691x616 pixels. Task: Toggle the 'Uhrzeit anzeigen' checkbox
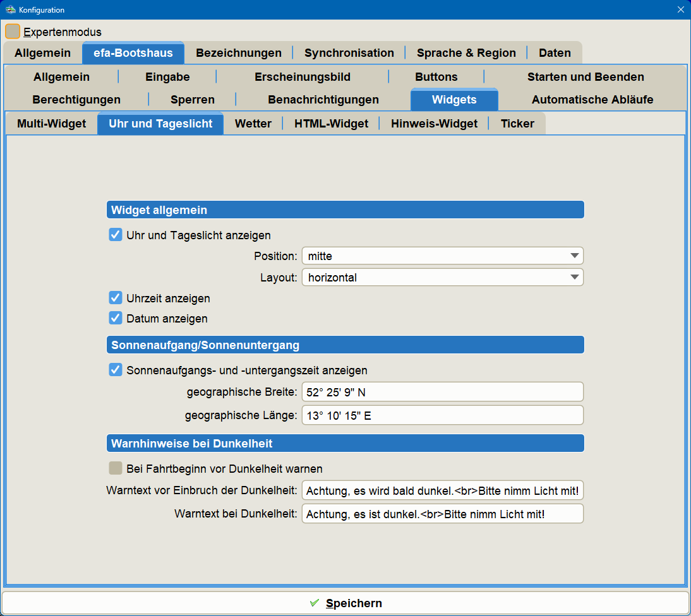pyautogui.click(x=116, y=298)
